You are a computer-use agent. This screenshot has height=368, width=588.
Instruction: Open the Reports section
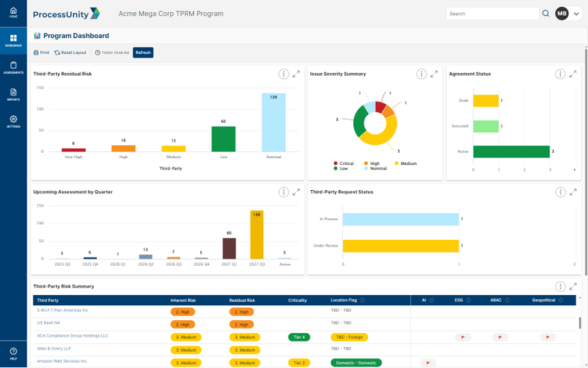[14, 95]
